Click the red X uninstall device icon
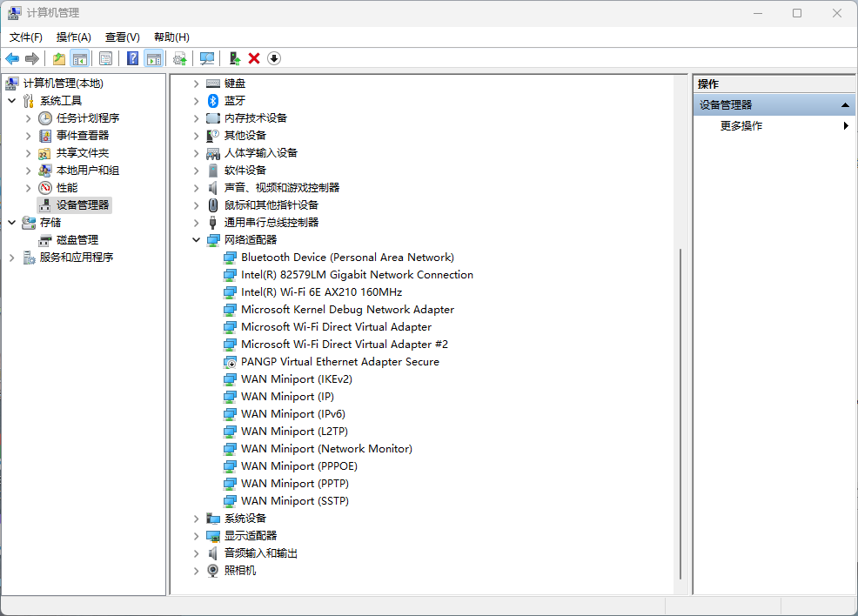The height and width of the screenshot is (616, 858). pos(254,58)
